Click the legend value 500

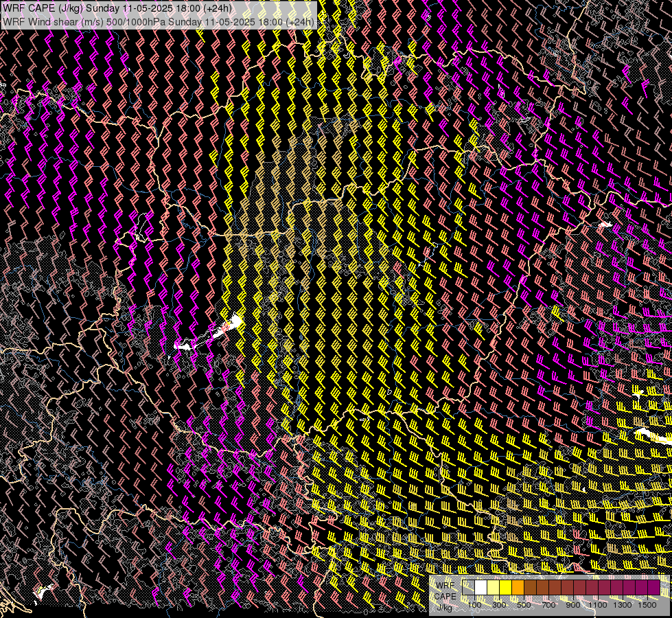coord(524,605)
